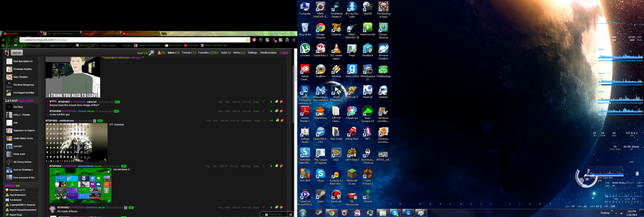Expand the Friends (5) chat panel
The image size is (644, 217).
(x=273, y=215)
